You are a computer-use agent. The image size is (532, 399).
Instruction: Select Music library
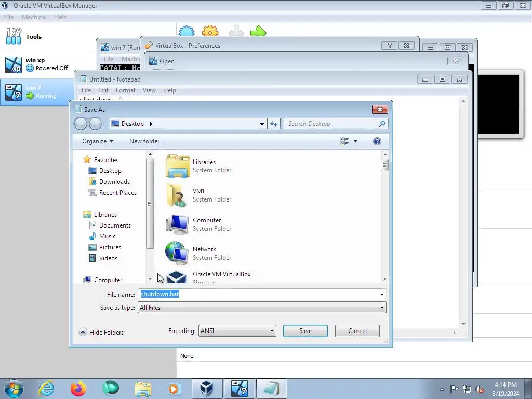click(x=102, y=236)
